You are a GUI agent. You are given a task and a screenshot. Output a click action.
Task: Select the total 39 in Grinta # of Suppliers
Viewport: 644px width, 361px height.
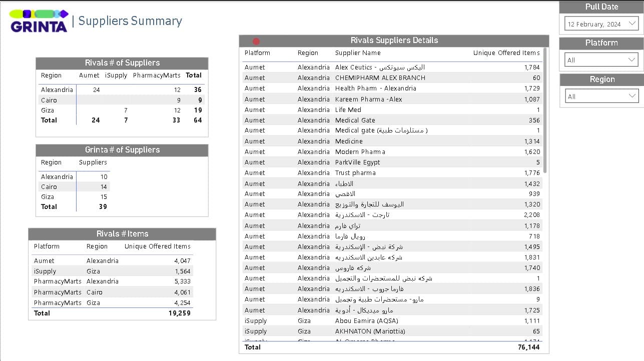pos(103,206)
